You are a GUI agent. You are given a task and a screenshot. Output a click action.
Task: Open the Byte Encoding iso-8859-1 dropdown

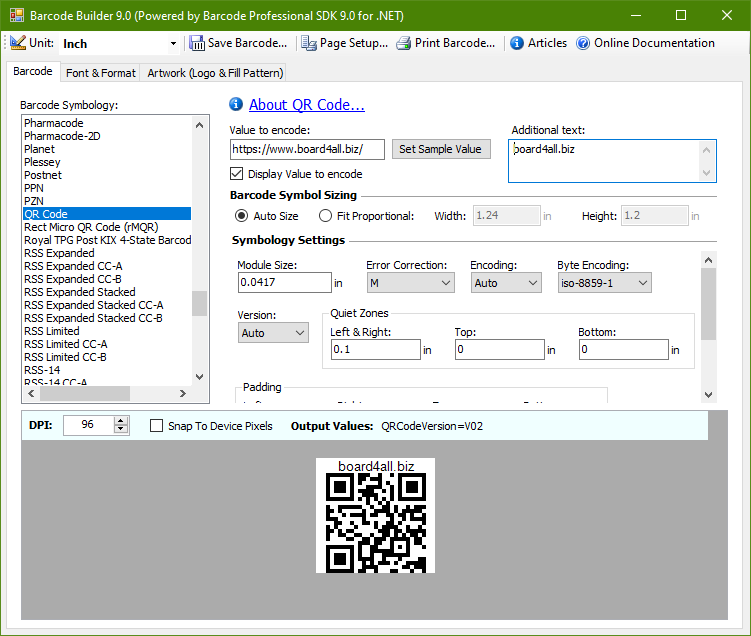(604, 283)
